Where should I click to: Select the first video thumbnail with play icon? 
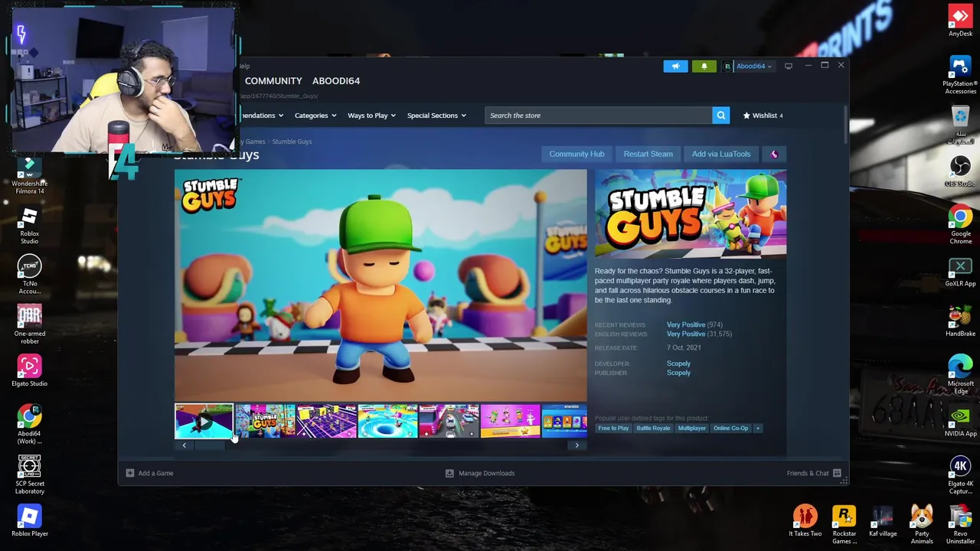pyautogui.click(x=204, y=422)
